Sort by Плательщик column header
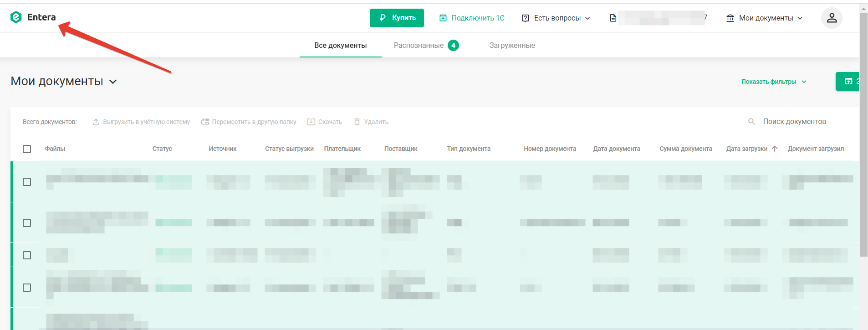 pyautogui.click(x=342, y=149)
